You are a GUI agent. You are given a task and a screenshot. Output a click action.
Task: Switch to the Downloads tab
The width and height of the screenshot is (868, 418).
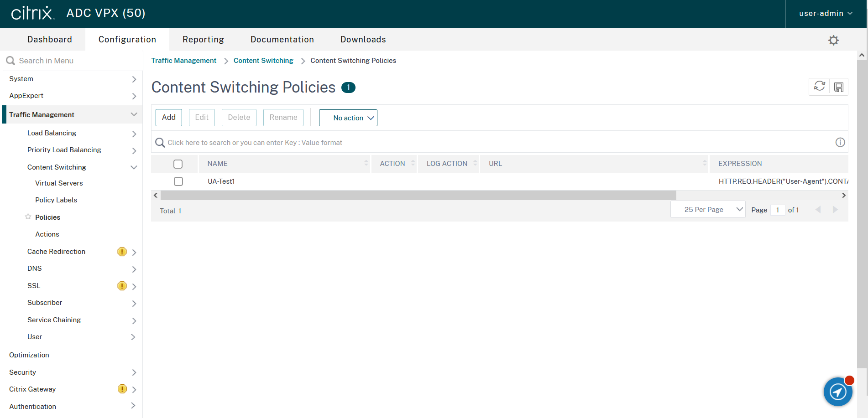click(363, 40)
